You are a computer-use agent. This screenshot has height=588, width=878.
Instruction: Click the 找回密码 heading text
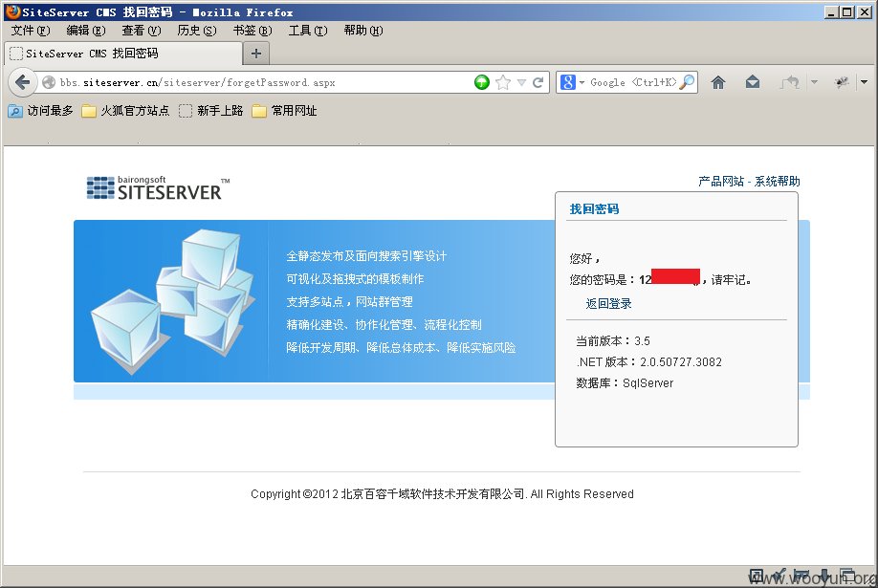click(x=594, y=208)
